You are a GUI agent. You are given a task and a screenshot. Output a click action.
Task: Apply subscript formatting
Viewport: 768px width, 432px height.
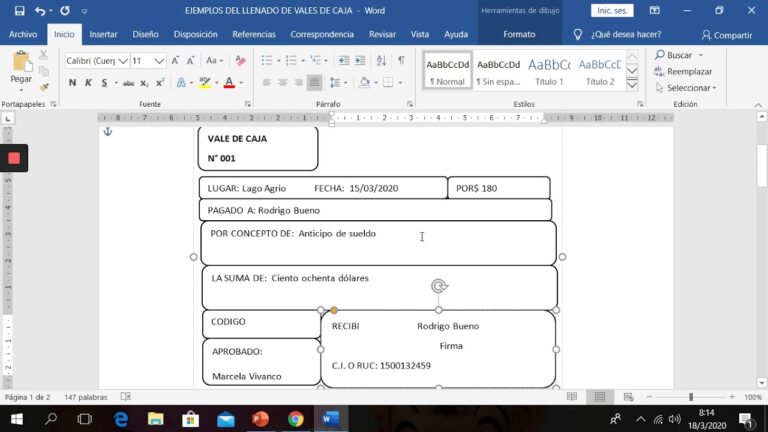[144, 83]
